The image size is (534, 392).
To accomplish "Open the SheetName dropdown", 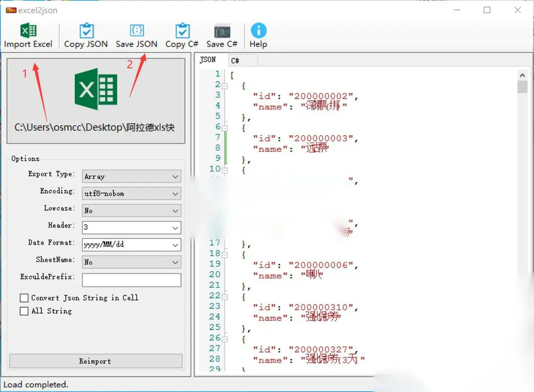I will (131, 262).
